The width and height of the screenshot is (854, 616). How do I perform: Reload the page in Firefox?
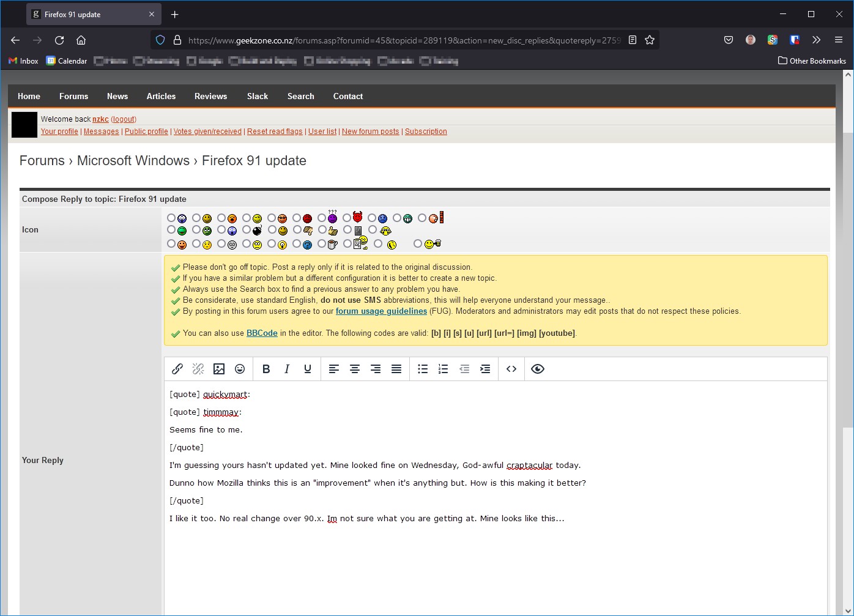coord(59,40)
